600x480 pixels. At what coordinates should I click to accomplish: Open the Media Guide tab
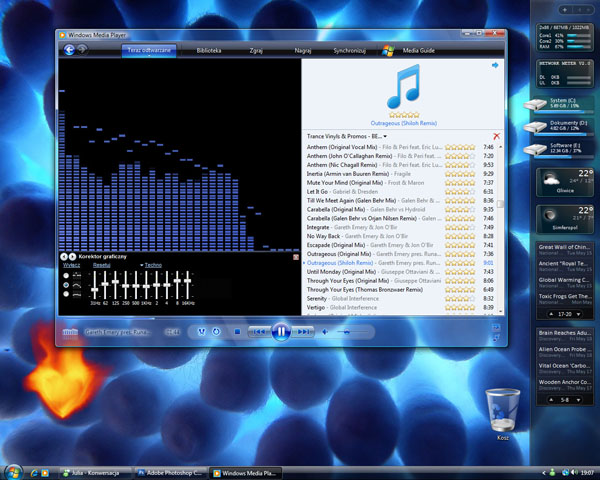click(x=418, y=51)
